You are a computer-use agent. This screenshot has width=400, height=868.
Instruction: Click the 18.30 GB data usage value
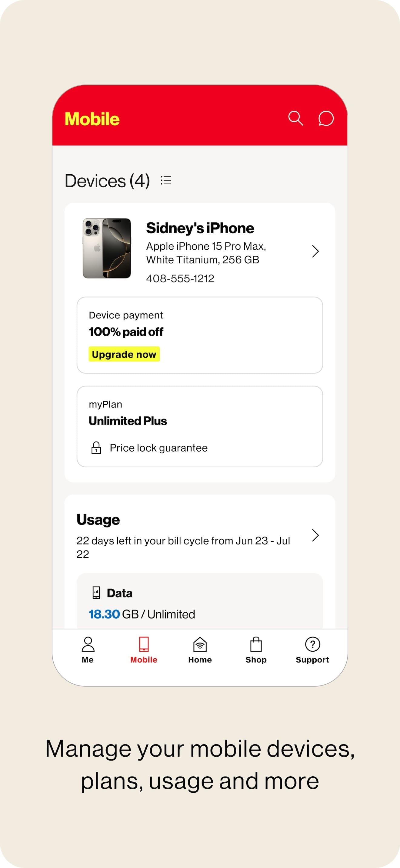tap(105, 614)
